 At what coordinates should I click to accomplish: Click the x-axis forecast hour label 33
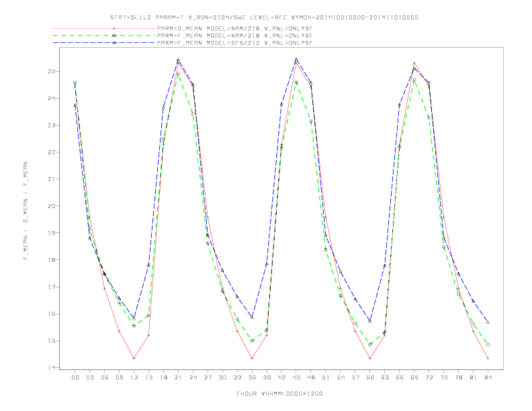click(237, 377)
